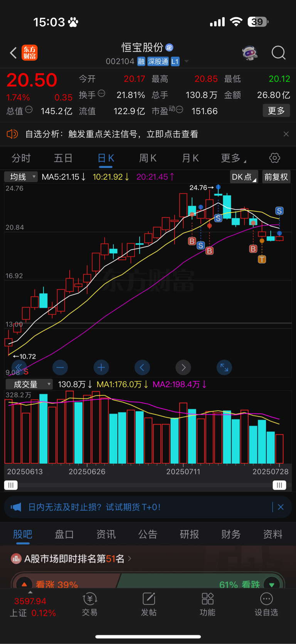Viewport: 296px width, 644px height.
Task: Expand chart to fullscreen
Action: [x=224, y=367]
